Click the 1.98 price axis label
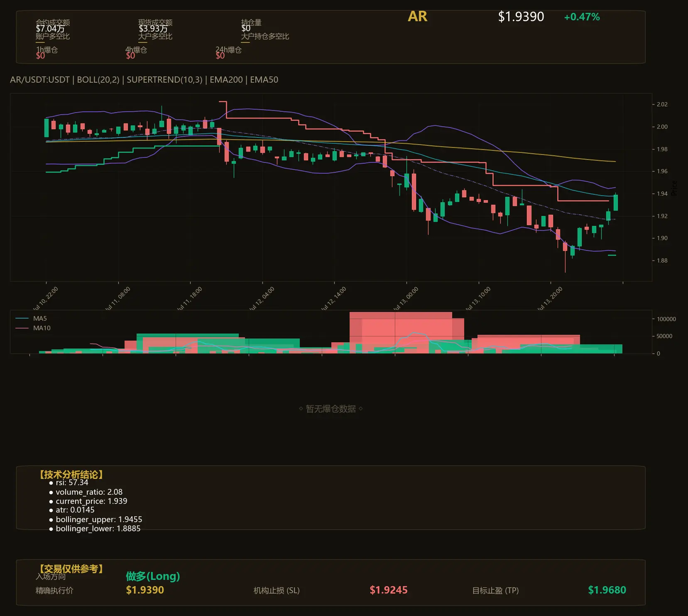The image size is (688, 616). pos(662,149)
